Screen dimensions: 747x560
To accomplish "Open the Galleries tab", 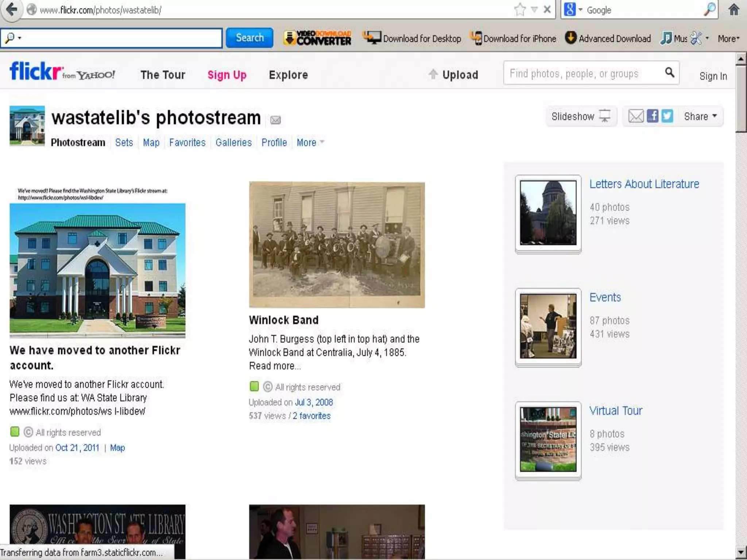I will pos(233,143).
